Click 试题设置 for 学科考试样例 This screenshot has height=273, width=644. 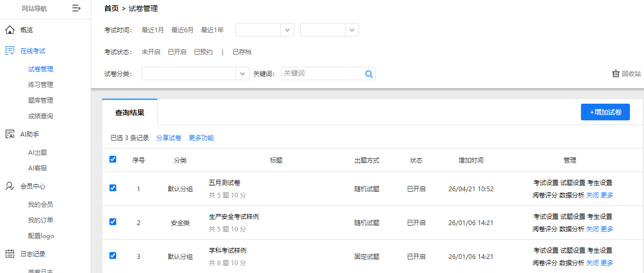[x=573, y=251]
